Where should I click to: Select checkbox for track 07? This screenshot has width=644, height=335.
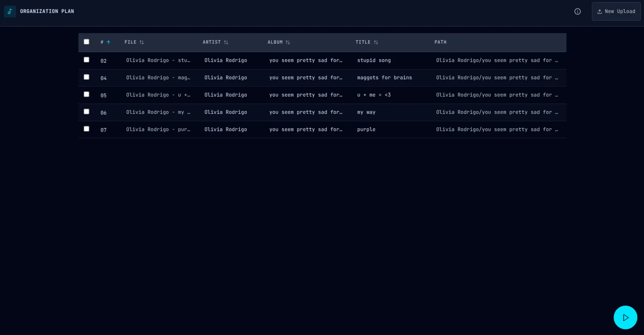click(x=86, y=129)
